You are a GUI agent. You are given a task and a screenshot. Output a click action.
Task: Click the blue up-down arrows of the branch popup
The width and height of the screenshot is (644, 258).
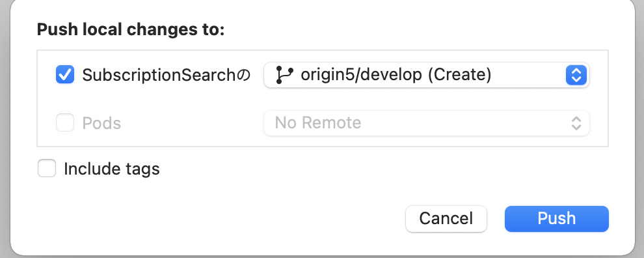point(576,76)
